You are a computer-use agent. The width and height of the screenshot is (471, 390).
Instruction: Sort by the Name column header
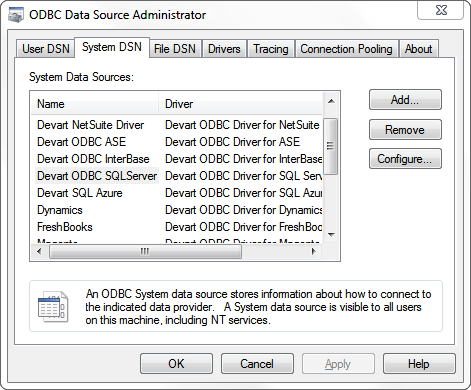(94, 104)
